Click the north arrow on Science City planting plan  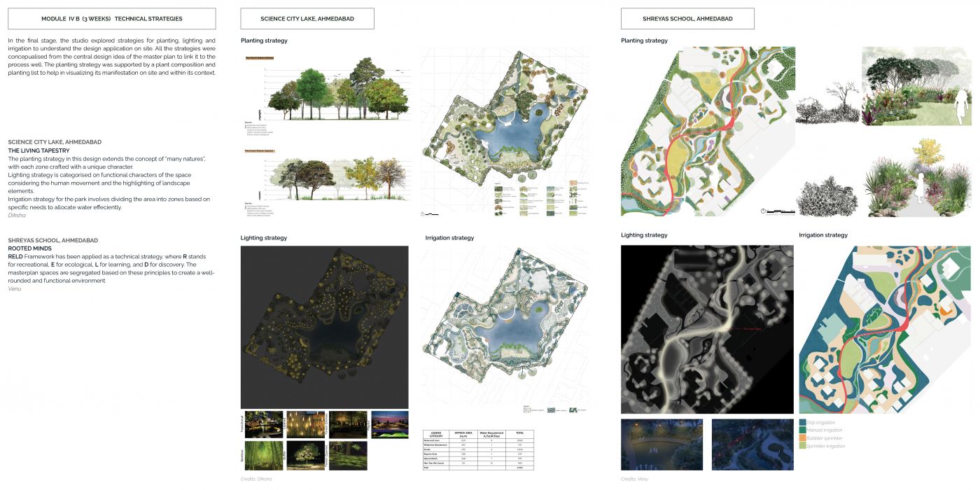[423, 213]
